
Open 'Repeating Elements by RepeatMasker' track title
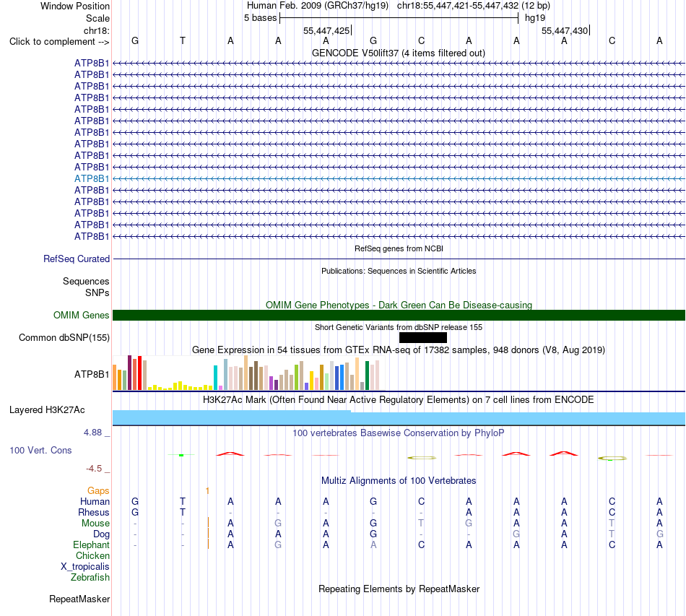click(399, 589)
